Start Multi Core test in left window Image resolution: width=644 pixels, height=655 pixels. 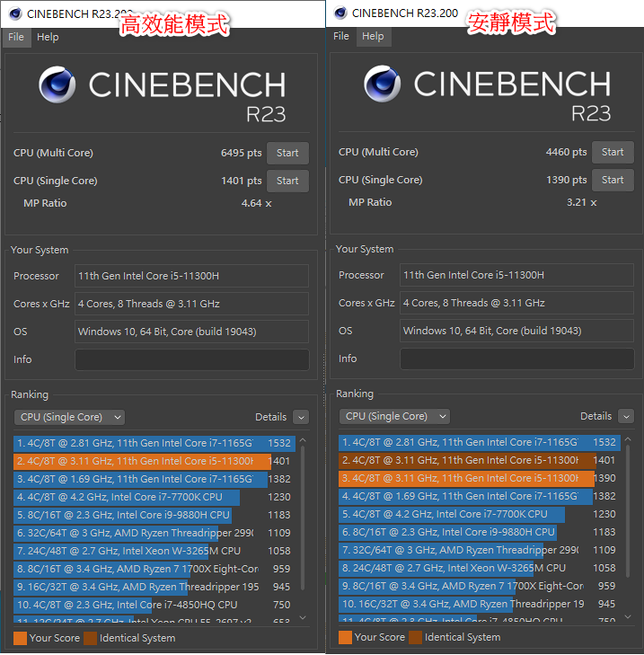coord(287,153)
